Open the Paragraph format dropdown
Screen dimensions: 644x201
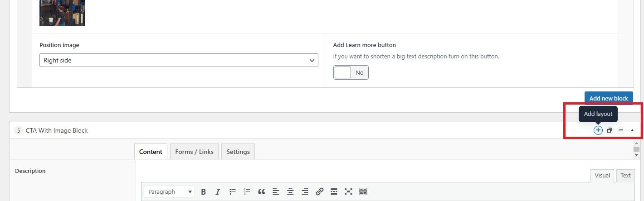[x=170, y=191]
